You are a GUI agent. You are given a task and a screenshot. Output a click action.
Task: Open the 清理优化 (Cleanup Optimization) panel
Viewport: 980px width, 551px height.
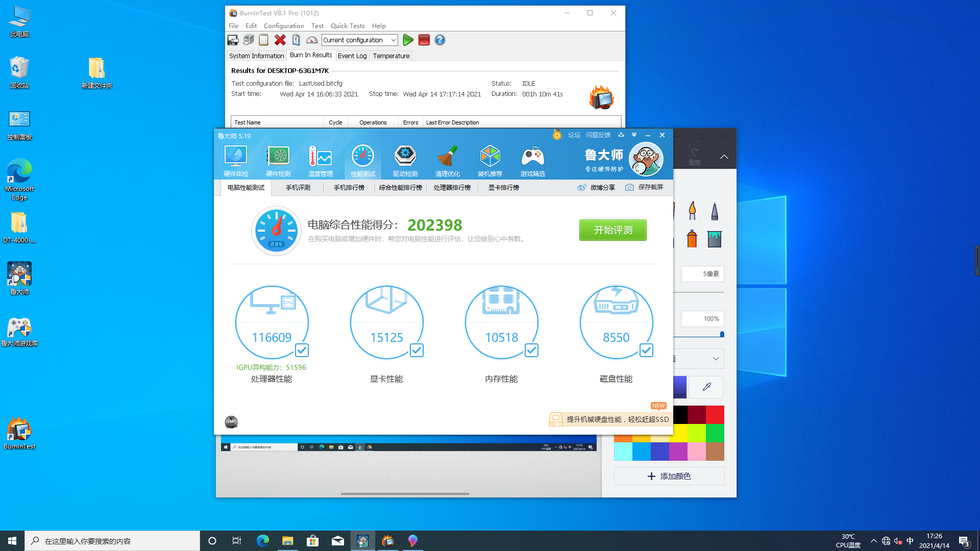448,160
